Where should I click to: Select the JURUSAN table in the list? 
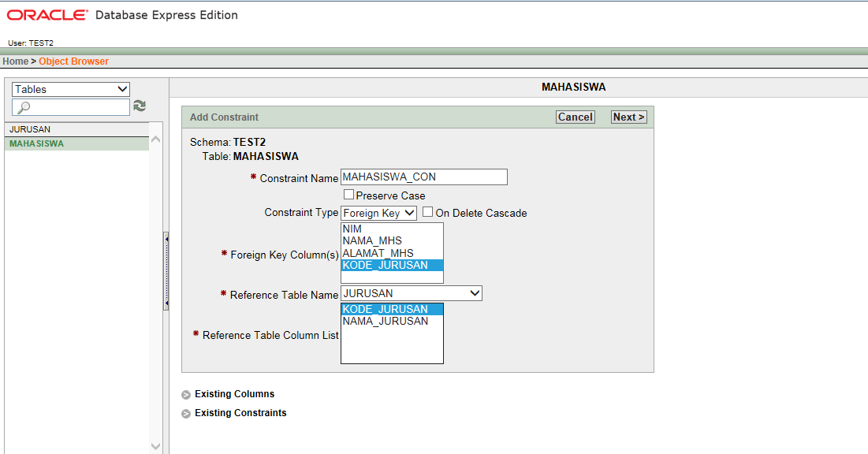click(77, 129)
